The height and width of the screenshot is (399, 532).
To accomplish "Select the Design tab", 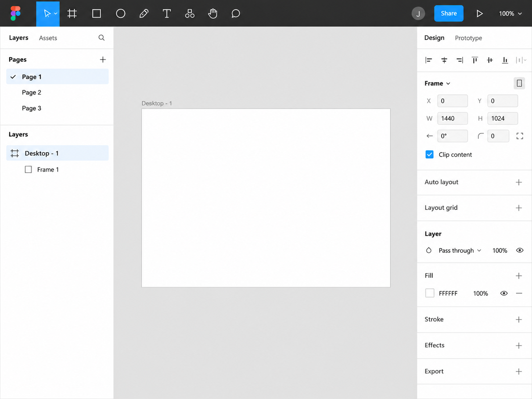I will [434, 38].
